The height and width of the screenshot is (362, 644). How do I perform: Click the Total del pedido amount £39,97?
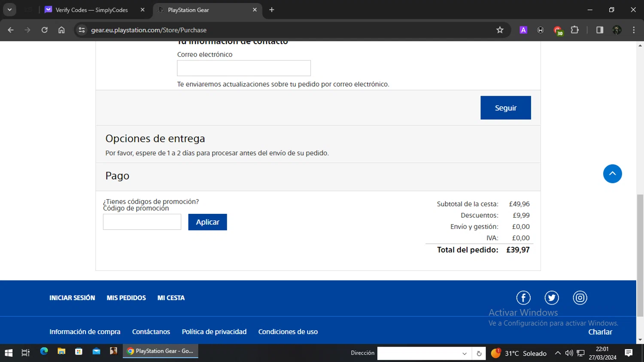point(518,250)
